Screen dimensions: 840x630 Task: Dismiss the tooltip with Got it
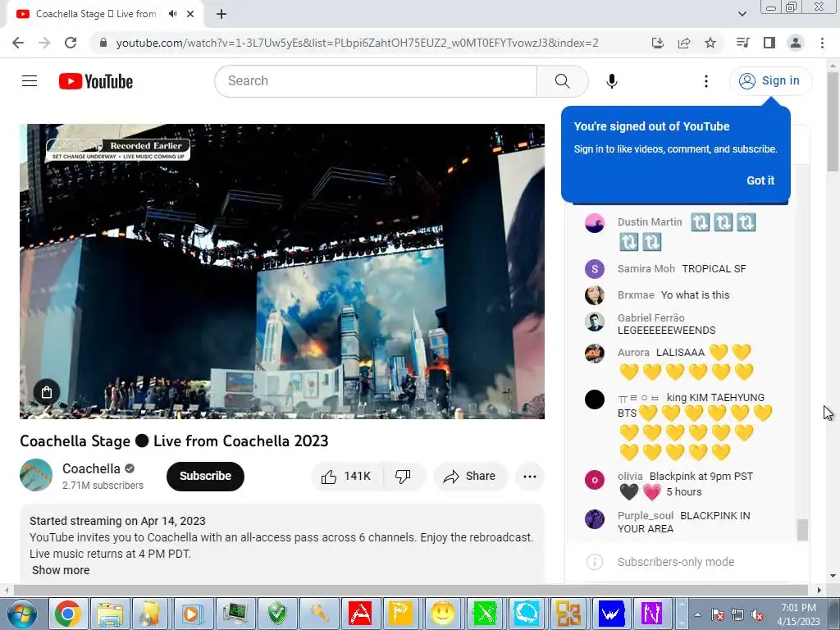760,180
